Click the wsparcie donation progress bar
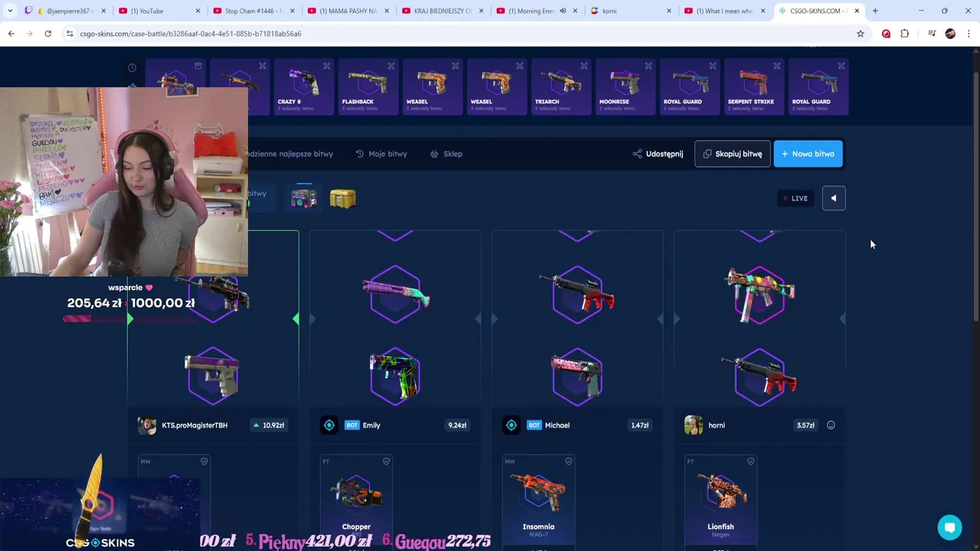This screenshot has height=551, width=980. tap(130, 318)
